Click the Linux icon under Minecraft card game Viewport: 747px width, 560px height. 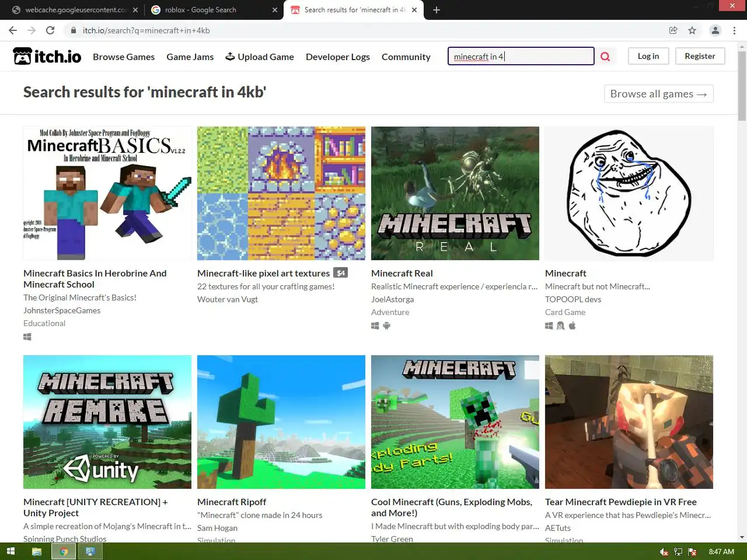click(560, 325)
